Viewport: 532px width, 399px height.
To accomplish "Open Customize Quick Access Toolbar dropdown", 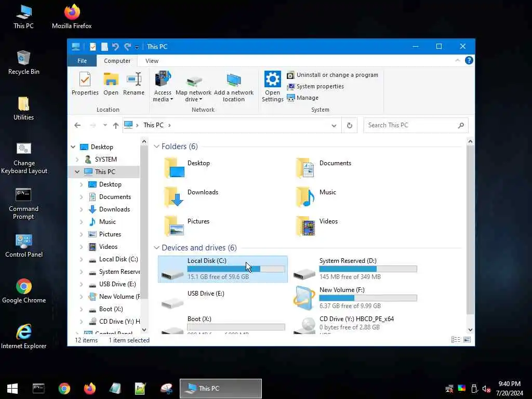I will coord(137,47).
